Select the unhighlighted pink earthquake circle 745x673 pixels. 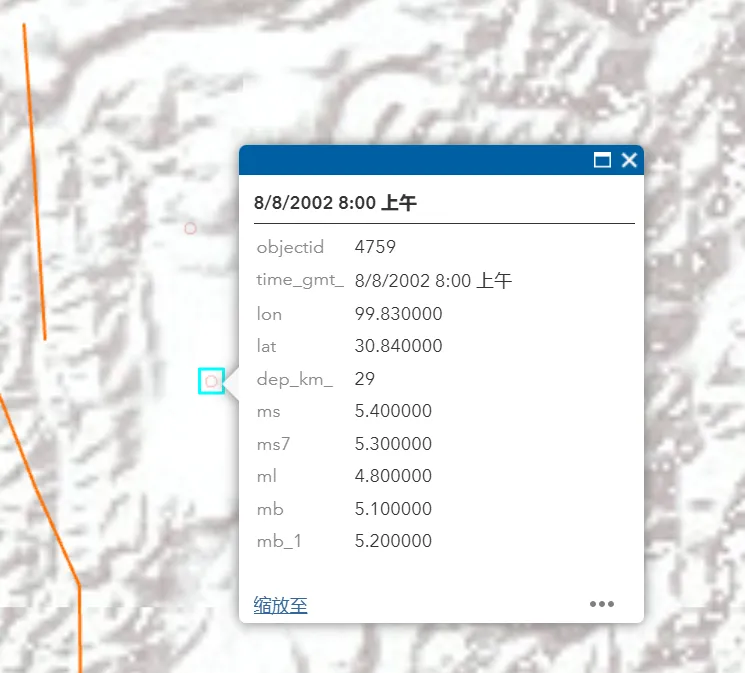190,228
